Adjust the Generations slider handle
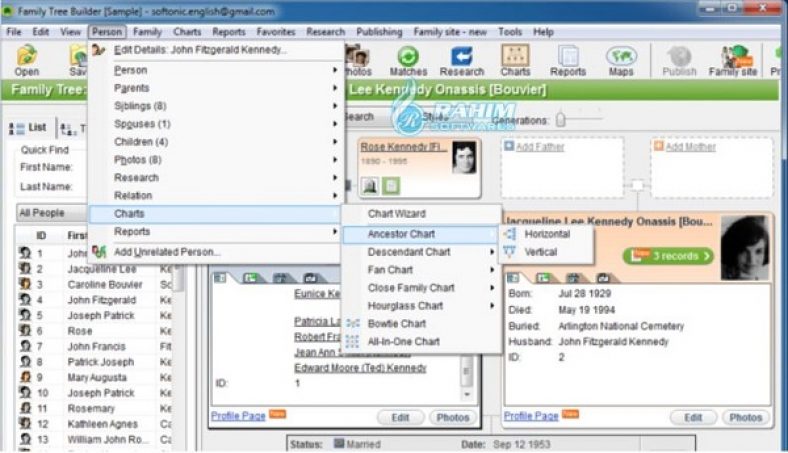788x453 pixels. tap(561, 120)
